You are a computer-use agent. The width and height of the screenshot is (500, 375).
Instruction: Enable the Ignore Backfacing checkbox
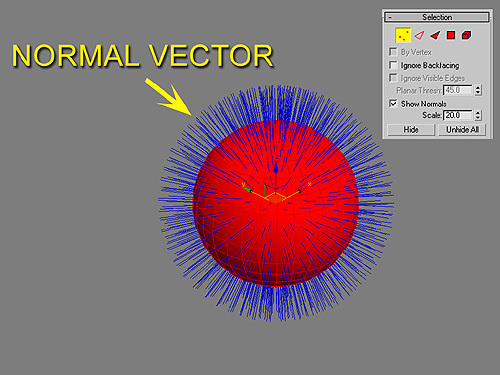tap(393, 65)
